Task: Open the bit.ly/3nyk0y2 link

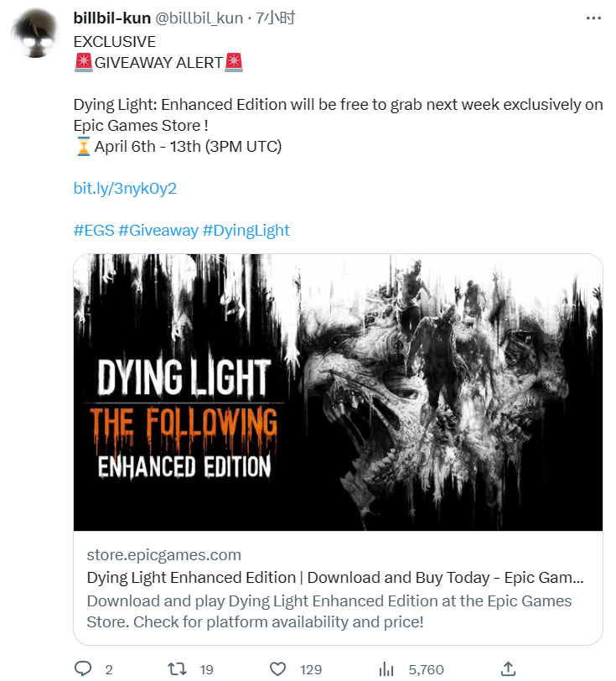Action: [125, 189]
